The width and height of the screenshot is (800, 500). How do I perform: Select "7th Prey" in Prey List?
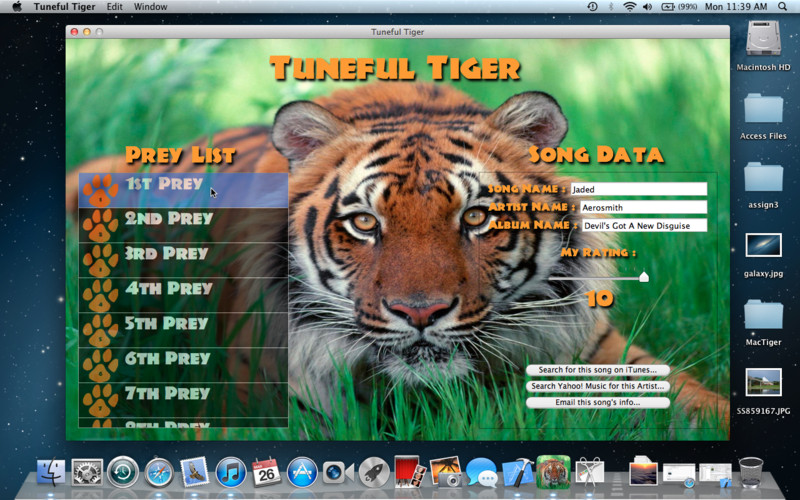(167, 393)
